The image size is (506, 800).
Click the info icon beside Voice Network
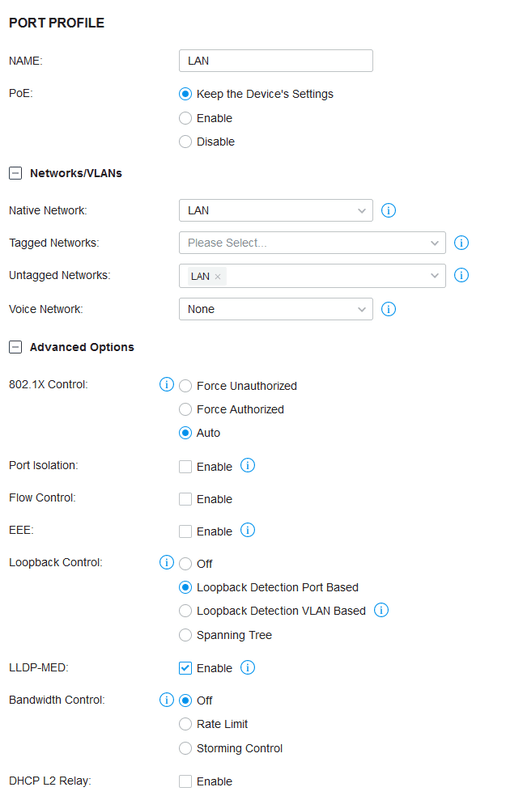(388, 309)
